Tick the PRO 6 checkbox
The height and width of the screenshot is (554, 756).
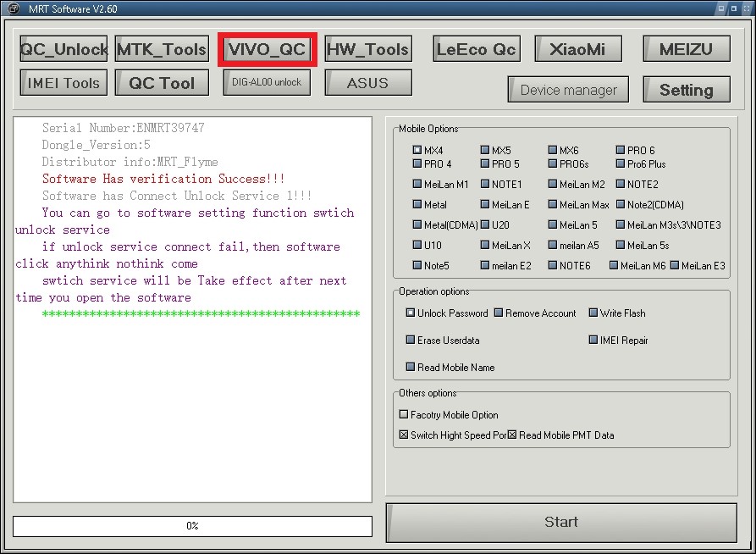coord(621,150)
